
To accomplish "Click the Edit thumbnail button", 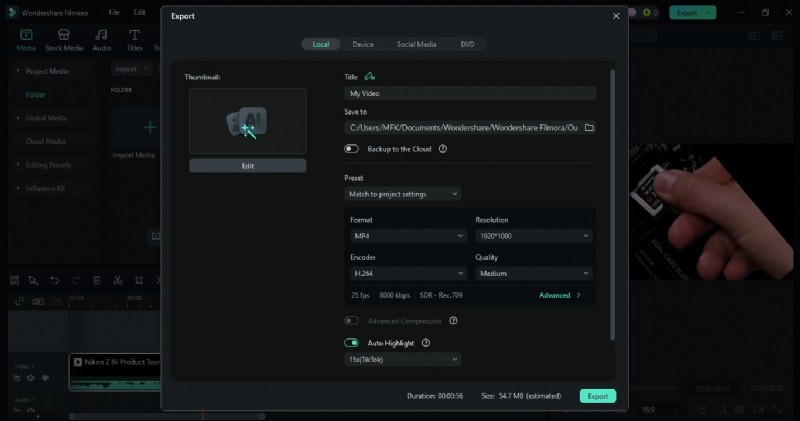I will click(x=247, y=165).
